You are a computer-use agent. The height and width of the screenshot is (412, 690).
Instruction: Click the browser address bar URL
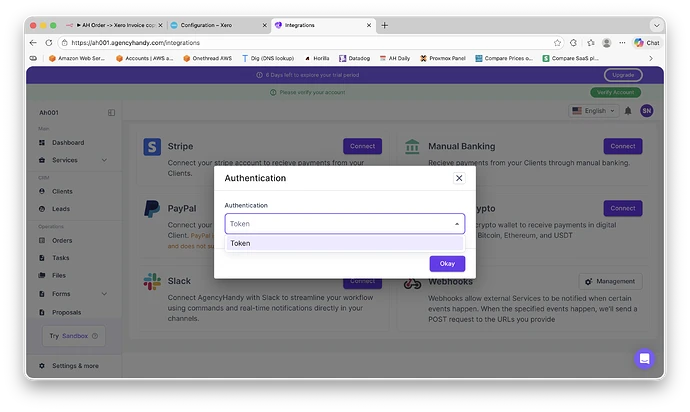(300, 43)
